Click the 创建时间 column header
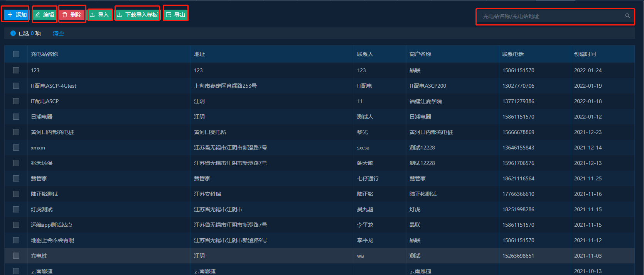This screenshot has height=275, width=644. coord(585,54)
